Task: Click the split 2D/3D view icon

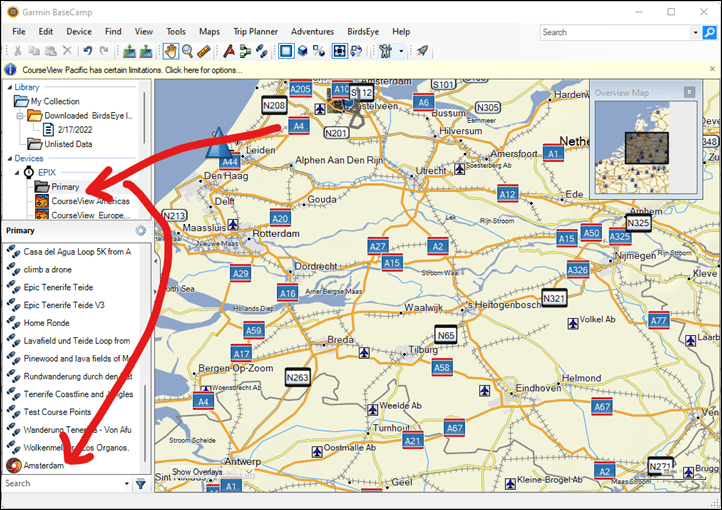Action: tap(319, 51)
